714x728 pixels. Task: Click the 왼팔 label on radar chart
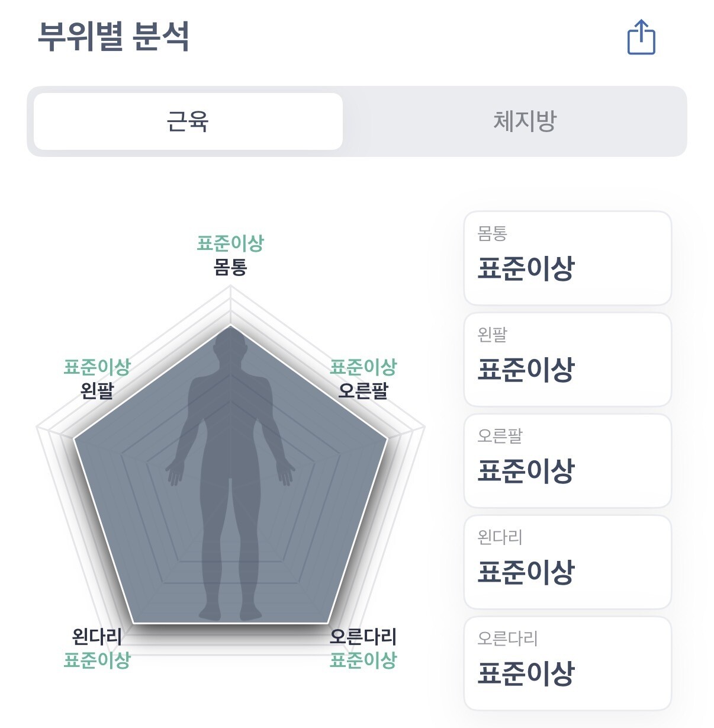97,390
